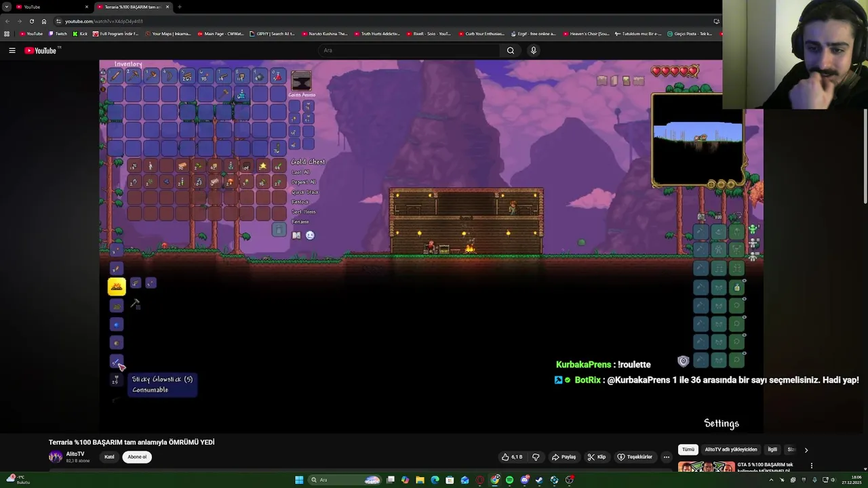This screenshot has width=868, height=488.
Task: Subscribe with the Abone ol button
Action: [137, 457]
